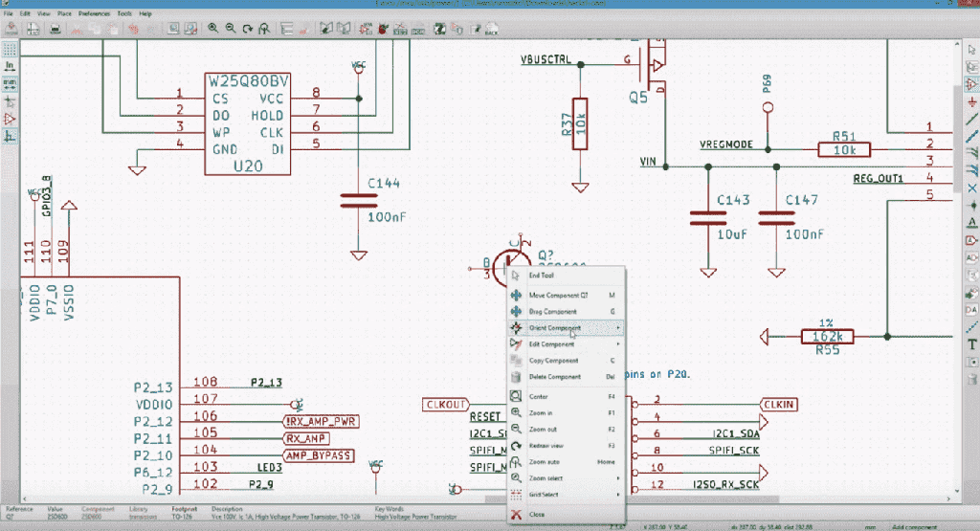Choose Redraw view in context menu
Viewport: 980px width, 531px height.
567,446
